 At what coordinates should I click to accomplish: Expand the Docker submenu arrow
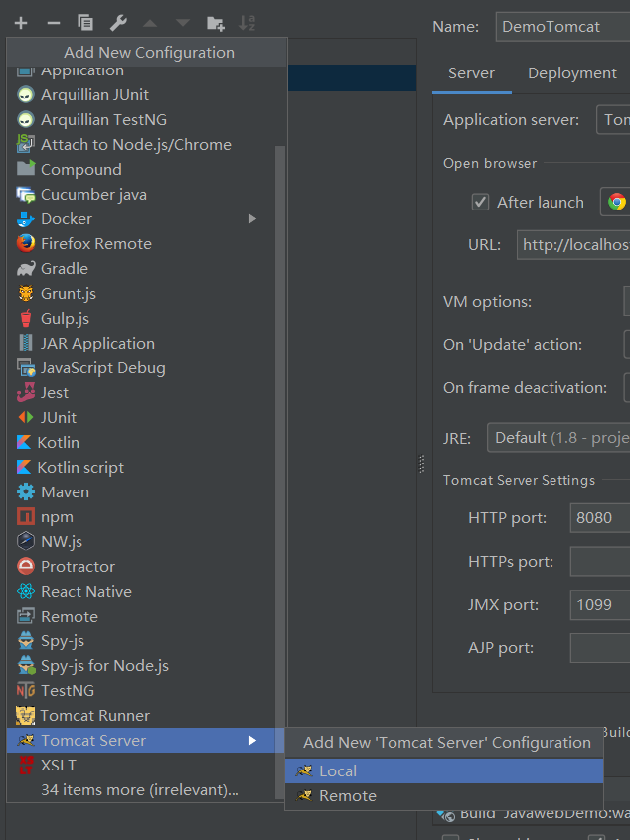252,218
